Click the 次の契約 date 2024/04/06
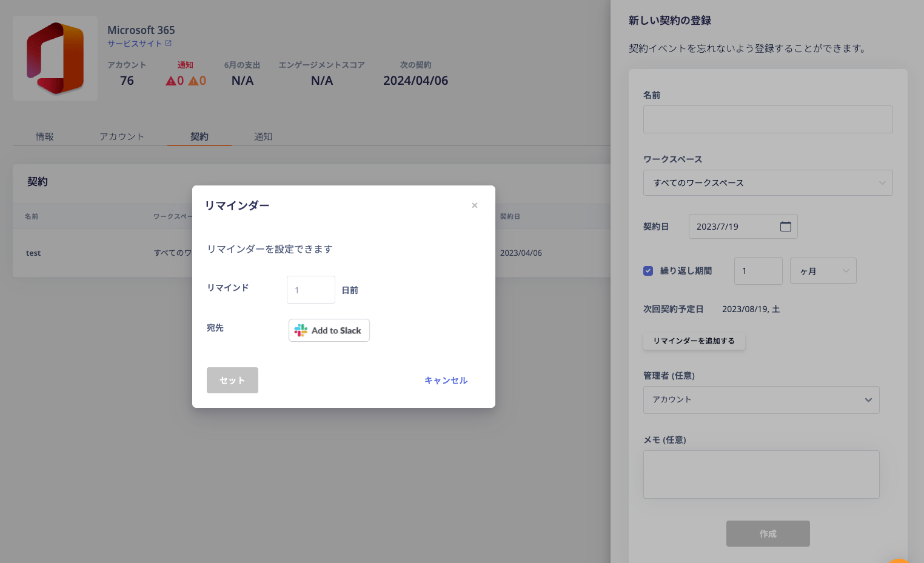Image resolution: width=924 pixels, height=563 pixels. [x=415, y=81]
